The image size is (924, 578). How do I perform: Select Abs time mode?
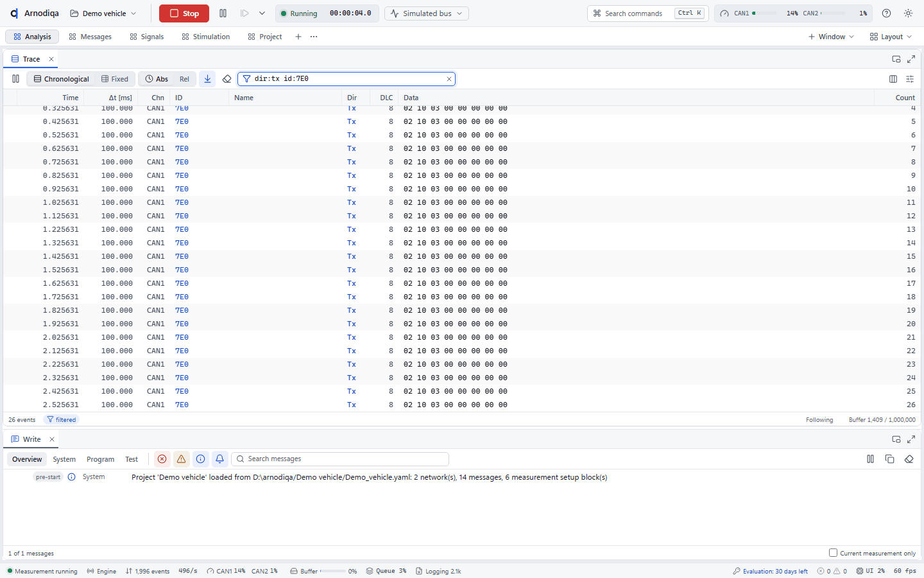[x=157, y=79]
